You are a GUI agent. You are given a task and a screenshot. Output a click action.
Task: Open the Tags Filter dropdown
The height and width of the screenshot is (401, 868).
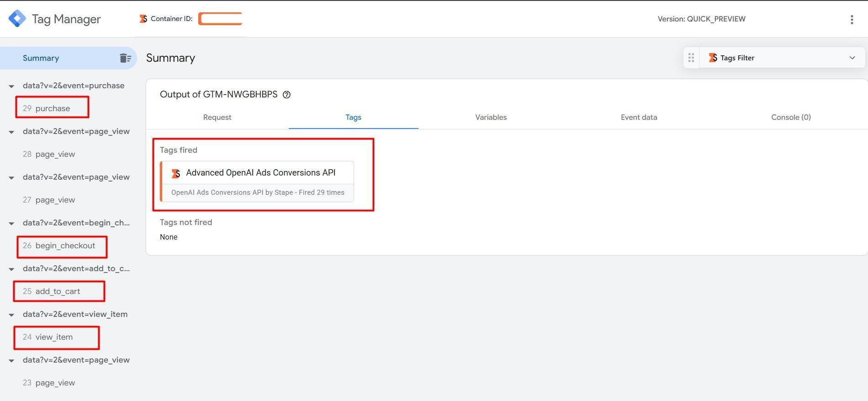click(852, 58)
